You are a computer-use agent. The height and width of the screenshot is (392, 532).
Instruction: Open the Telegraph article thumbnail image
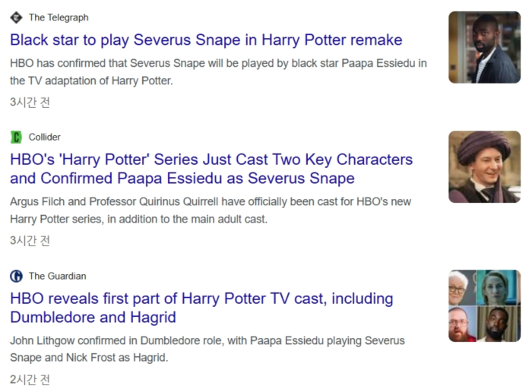[x=485, y=47]
